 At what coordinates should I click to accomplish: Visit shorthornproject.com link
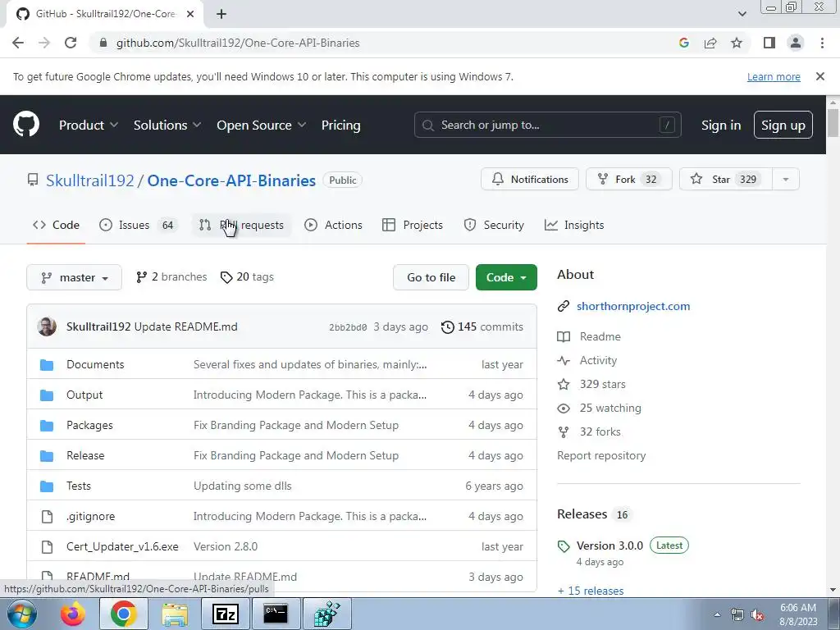coord(633,307)
